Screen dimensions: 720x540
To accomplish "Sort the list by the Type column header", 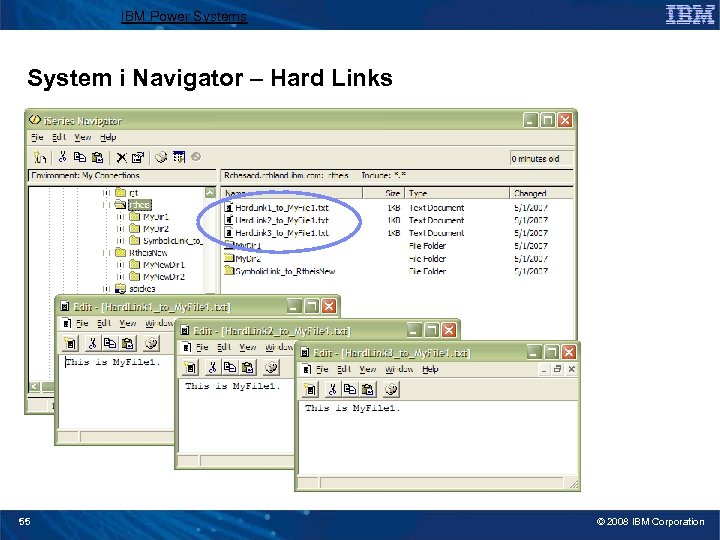I will (457, 193).
